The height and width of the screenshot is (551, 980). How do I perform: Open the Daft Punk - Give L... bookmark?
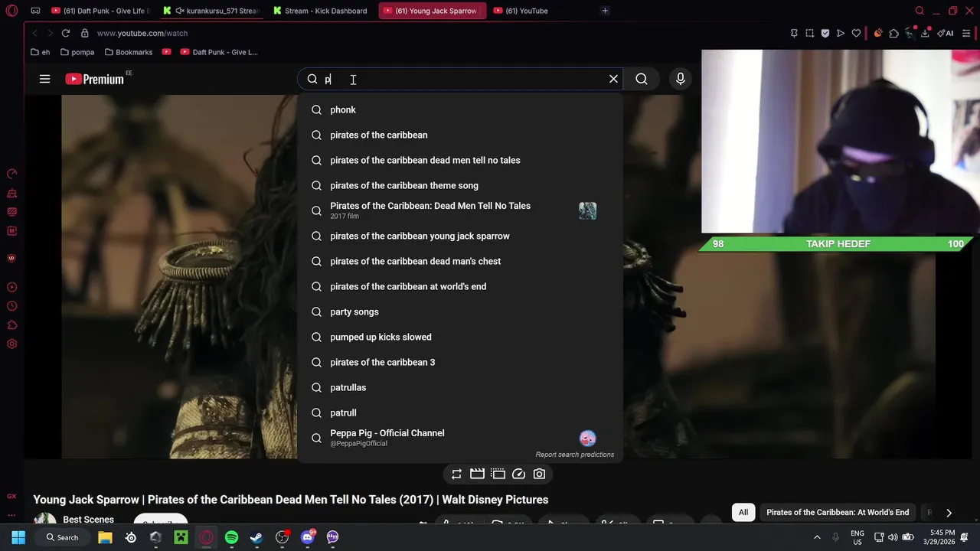click(x=218, y=52)
